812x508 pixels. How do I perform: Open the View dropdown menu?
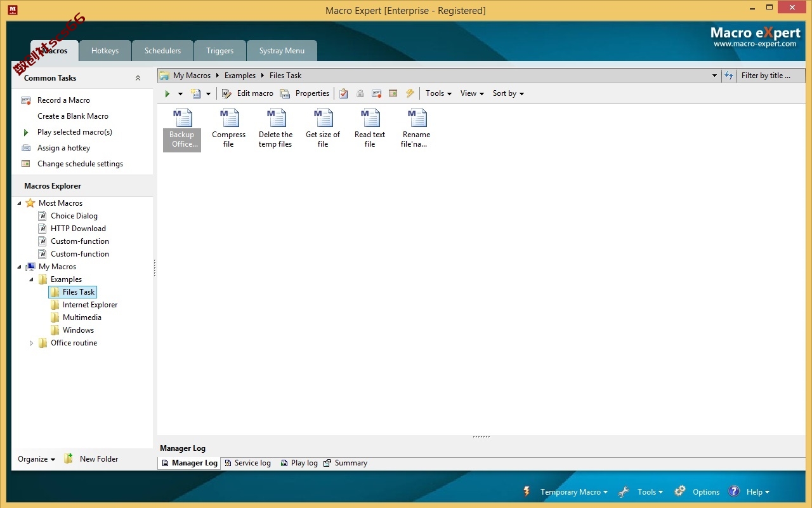point(472,93)
